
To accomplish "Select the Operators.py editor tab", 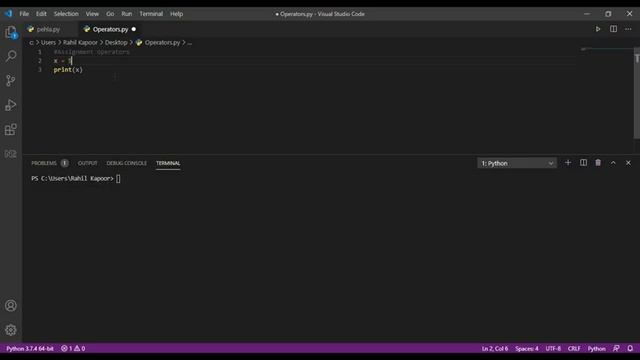I will pos(110,29).
